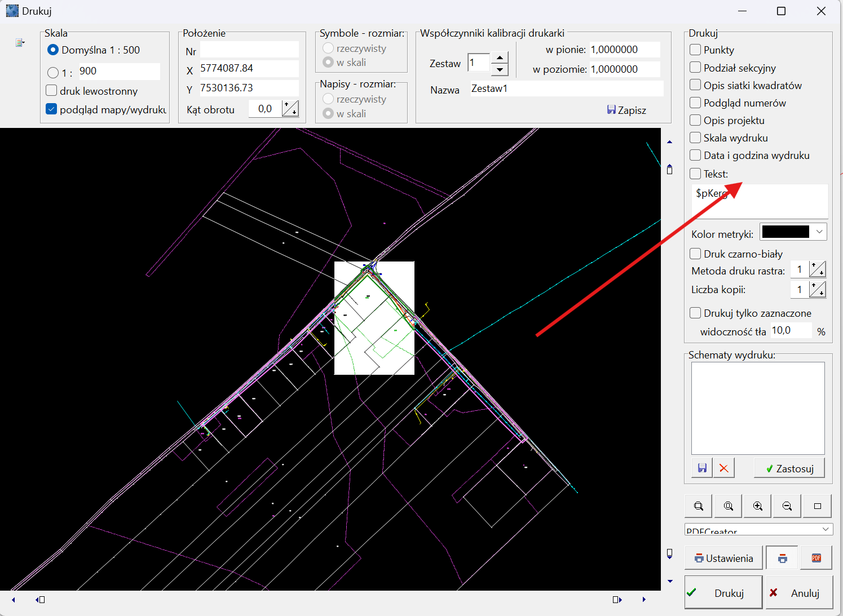The image size is (843, 616).
Task: Shift the preview left with the small arrow
Action: [x=14, y=600]
